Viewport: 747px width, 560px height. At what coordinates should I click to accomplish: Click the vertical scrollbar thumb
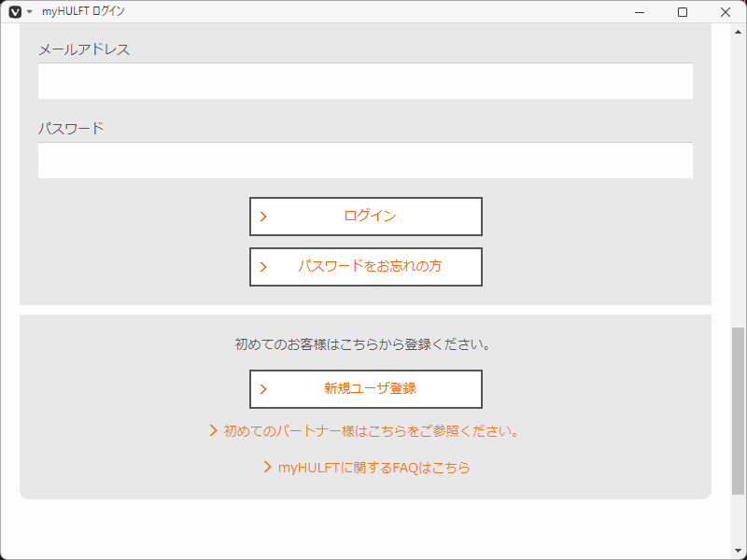coord(738,411)
